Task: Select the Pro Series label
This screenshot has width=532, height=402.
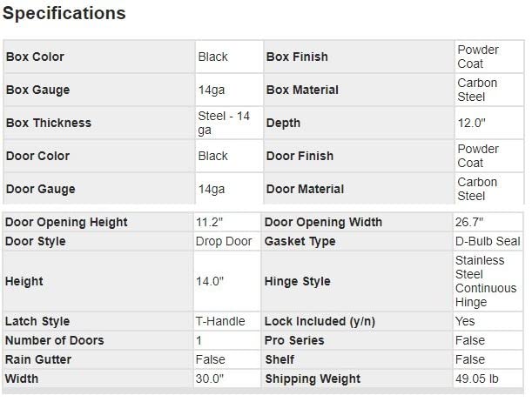Action: click(x=294, y=340)
